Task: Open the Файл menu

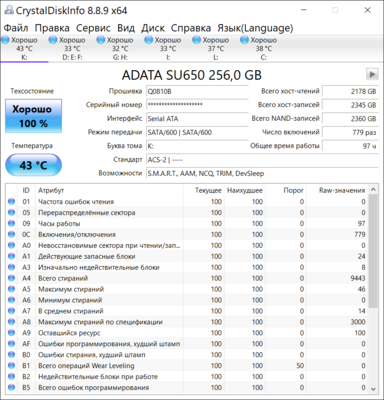Action: coord(16,28)
